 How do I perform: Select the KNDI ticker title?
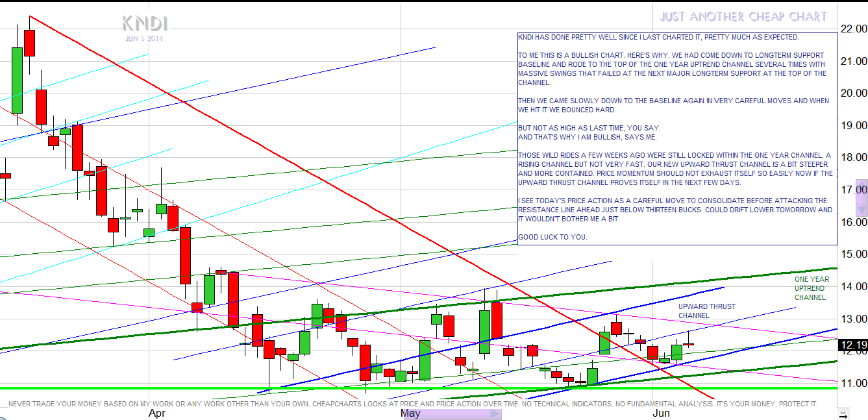pos(145,24)
